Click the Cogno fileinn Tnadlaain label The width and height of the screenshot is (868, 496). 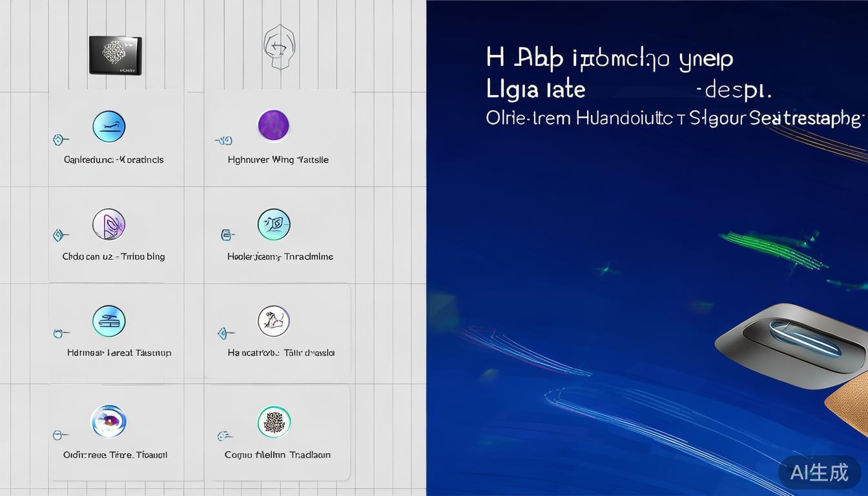tap(277, 455)
